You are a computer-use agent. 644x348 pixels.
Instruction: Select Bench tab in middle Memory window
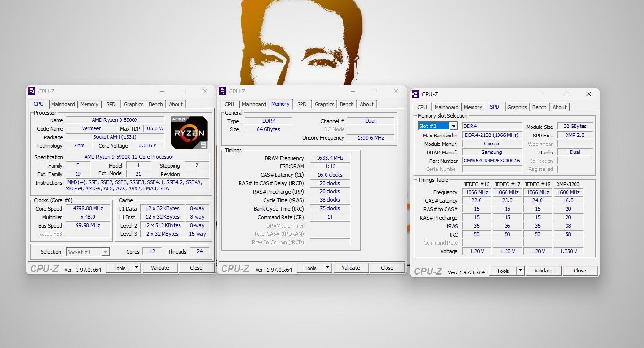pyautogui.click(x=347, y=104)
